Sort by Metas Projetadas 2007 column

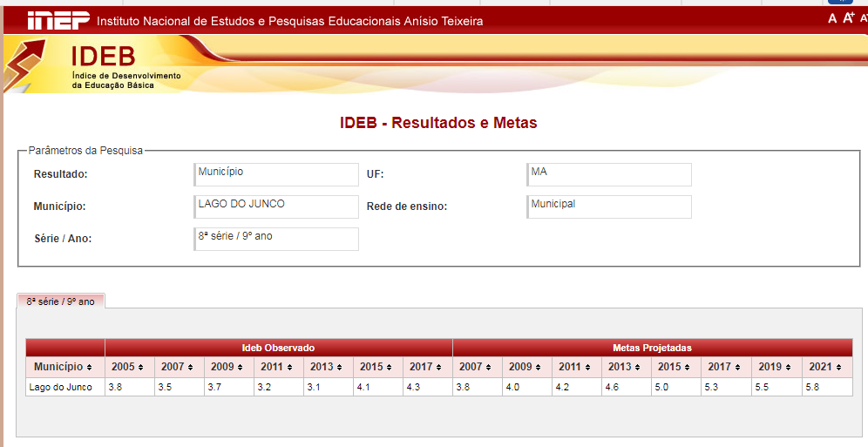pyautogui.click(x=478, y=367)
